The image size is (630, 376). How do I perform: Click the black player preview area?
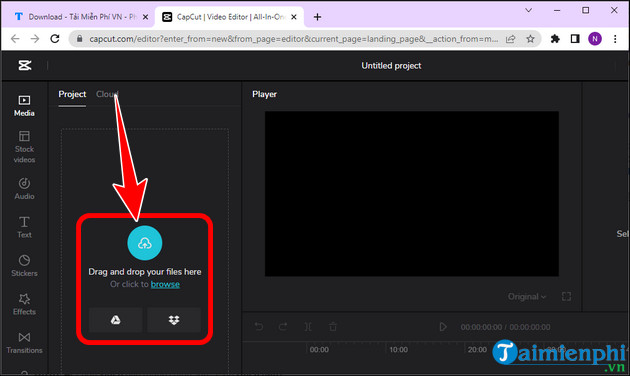(412, 194)
